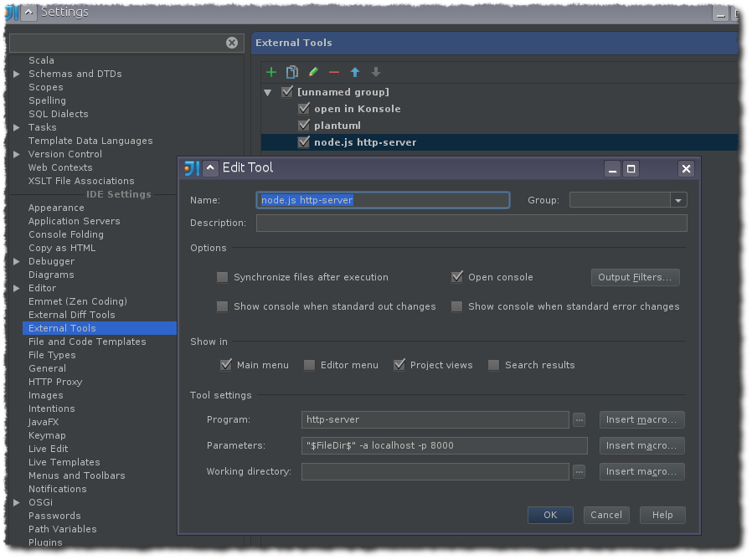Move the selected tool up
Image resolution: width=752 pixels, height=560 pixels.
355,72
